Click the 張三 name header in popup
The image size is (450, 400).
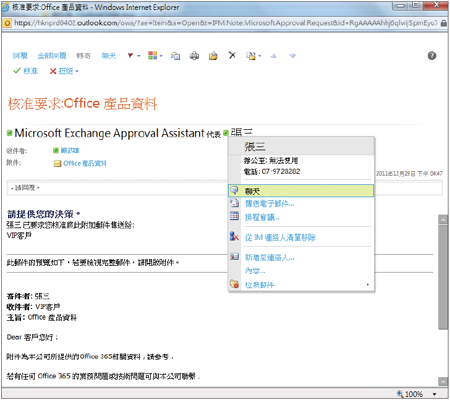(255, 147)
